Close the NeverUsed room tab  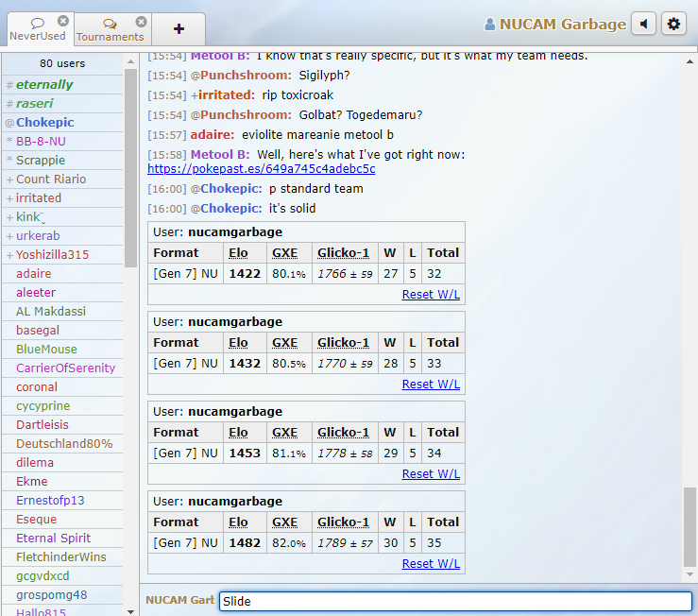(x=63, y=21)
